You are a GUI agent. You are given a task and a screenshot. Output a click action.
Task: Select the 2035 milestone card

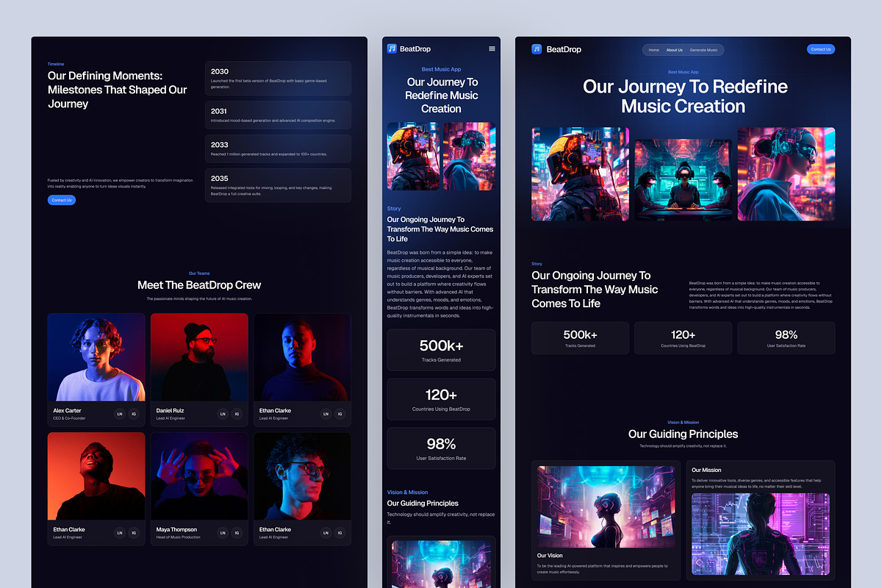click(278, 185)
